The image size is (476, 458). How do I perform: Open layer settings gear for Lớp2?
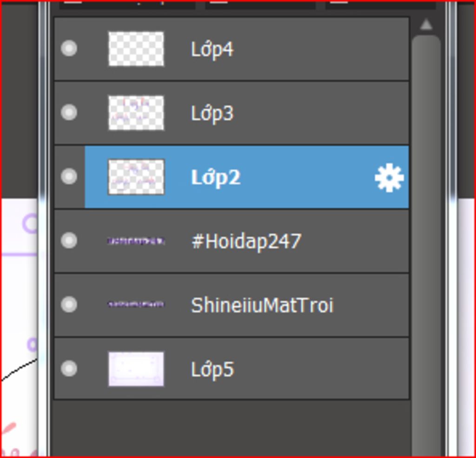pos(389,178)
